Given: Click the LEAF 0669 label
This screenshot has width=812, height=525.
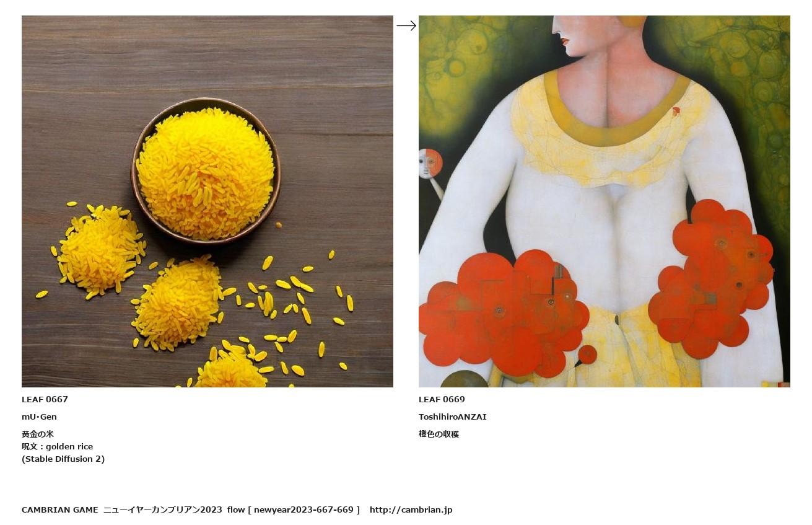Looking at the screenshot, I should 442,400.
